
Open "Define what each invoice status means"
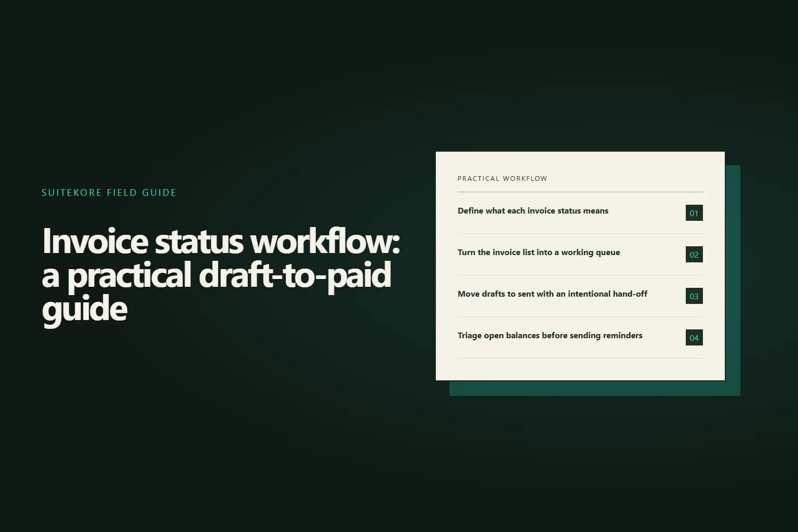pos(533,211)
